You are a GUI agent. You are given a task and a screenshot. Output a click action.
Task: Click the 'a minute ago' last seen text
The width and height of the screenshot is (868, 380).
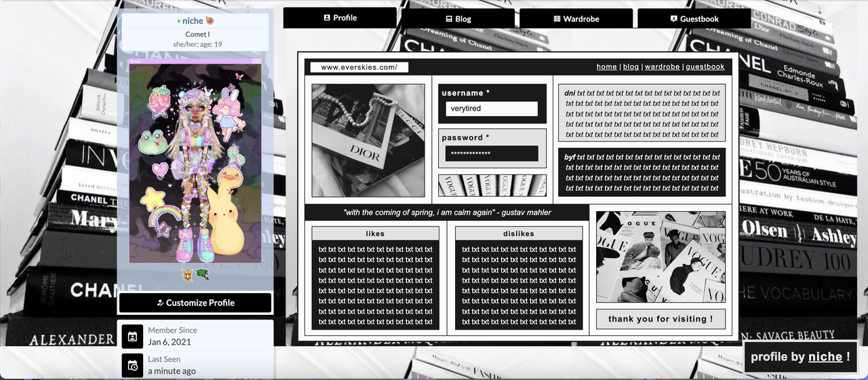pos(172,371)
